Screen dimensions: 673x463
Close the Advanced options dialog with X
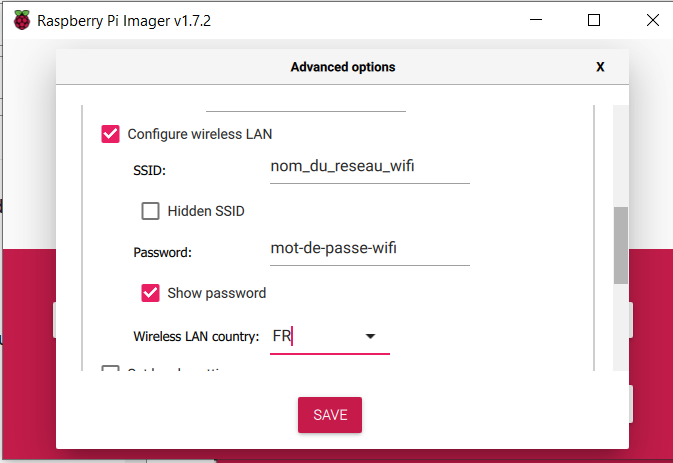click(x=600, y=67)
